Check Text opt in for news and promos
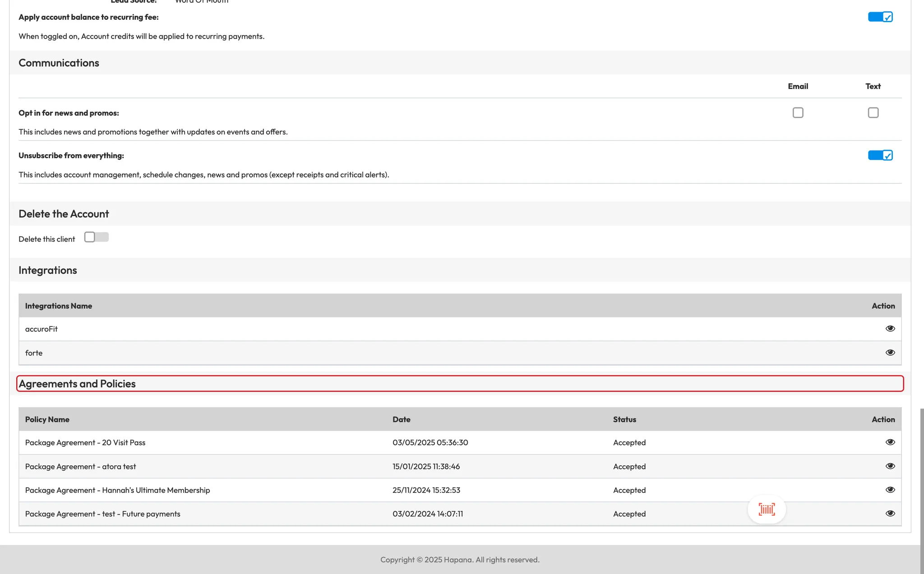The image size is (924, 574). (x=873, y=113)
